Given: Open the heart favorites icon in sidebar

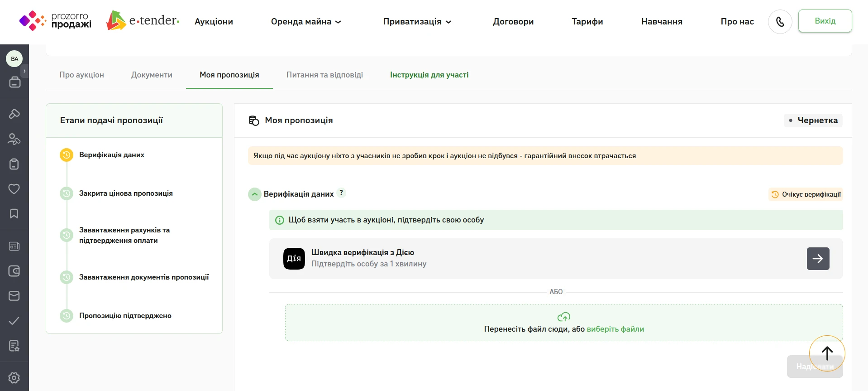Looking at the screenshot, I should 14,189.
